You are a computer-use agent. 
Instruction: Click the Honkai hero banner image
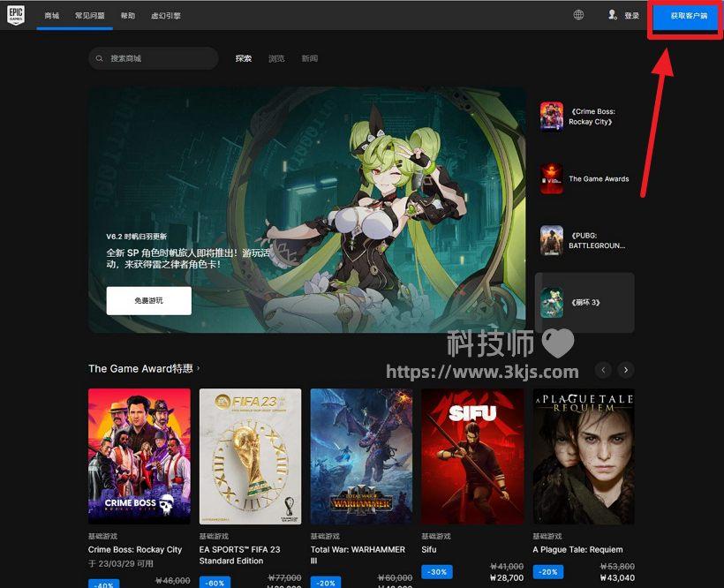[x=306, y=210]
